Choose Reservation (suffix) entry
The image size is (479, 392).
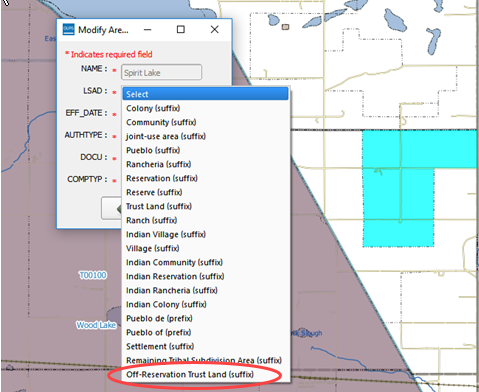pyautogui.click(x=205, y=178)
